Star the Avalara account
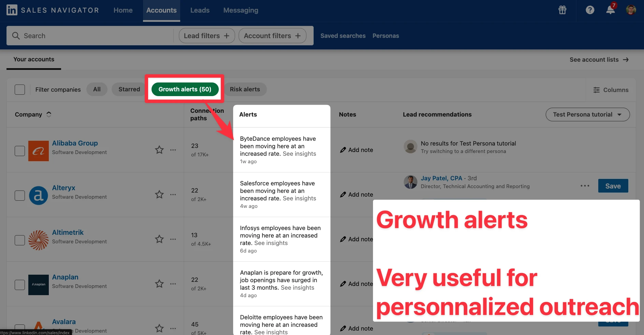644x335 pixels. pos(159,329)
